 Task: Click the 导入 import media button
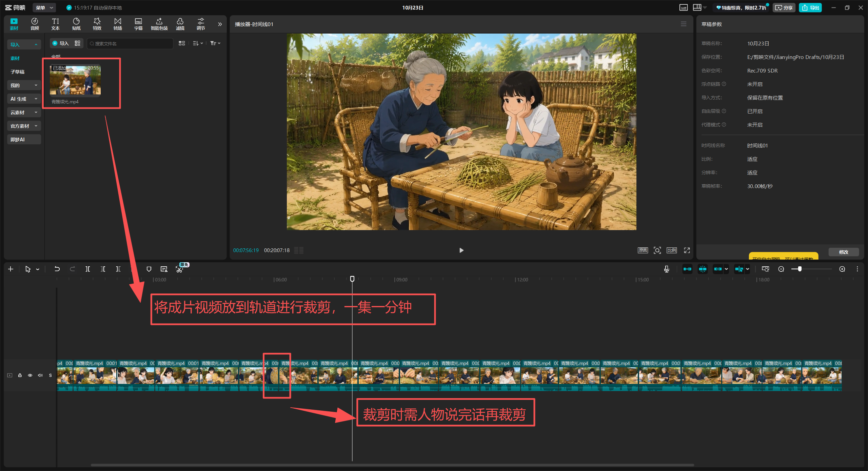coord(61,43)
